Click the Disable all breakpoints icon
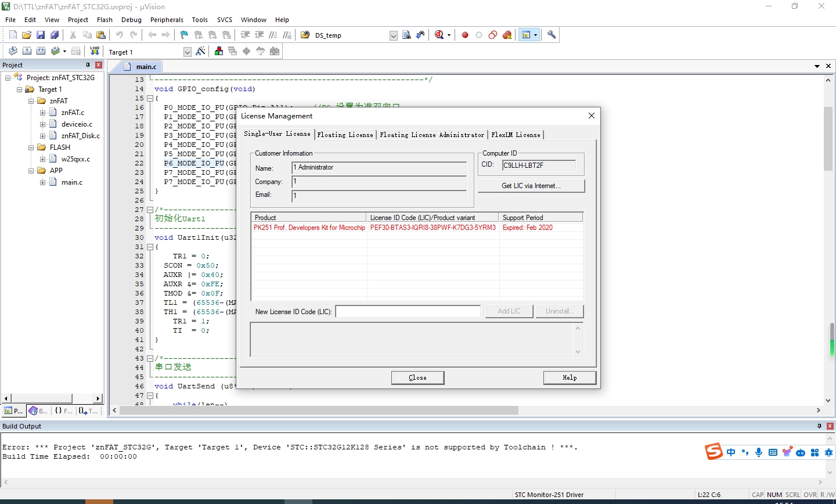 (493, 35)
